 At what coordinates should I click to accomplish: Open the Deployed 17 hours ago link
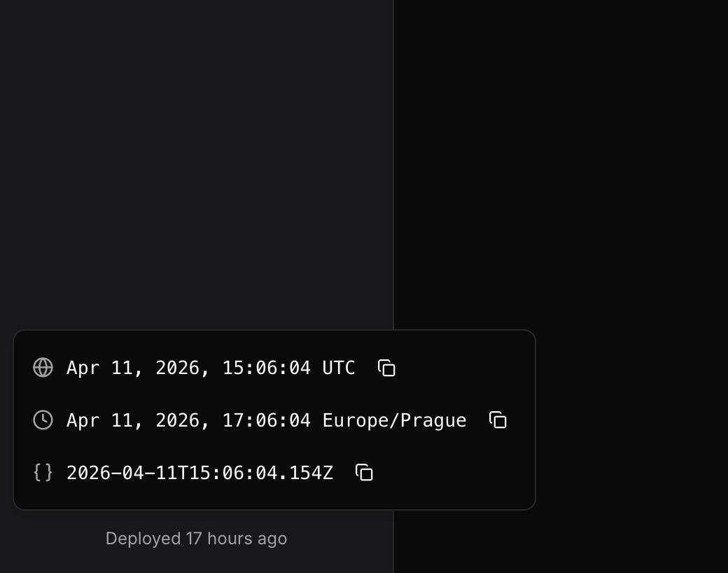coord(197,539)
